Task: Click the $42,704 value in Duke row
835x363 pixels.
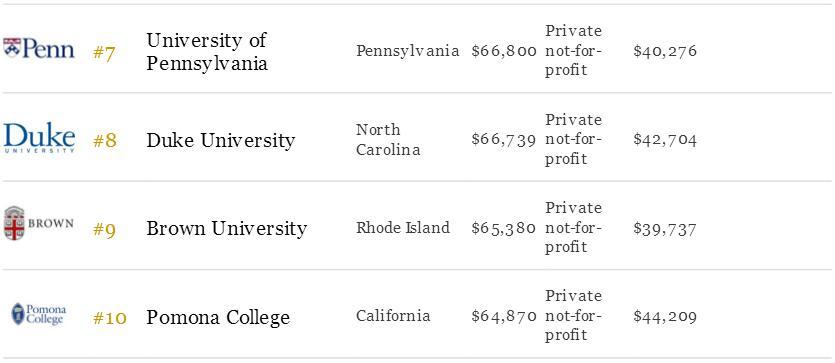Action: 665,140
